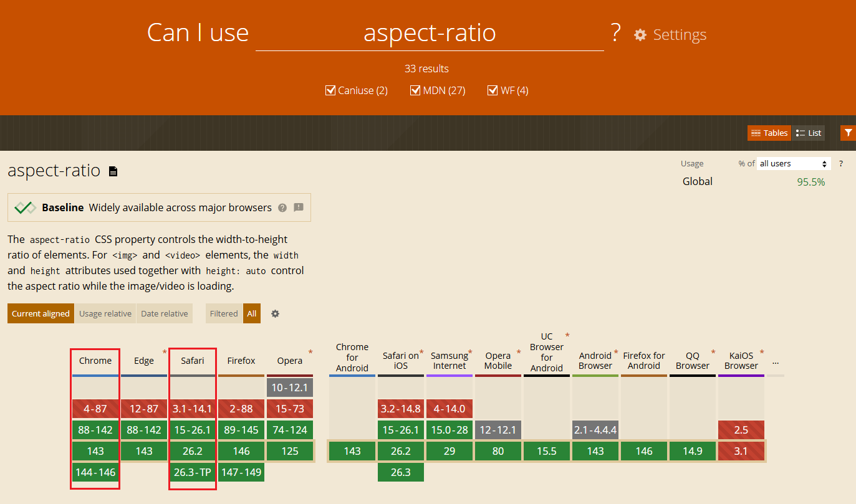Switch to the Usage relative tab
The image size is (856, 504).
pyautogui.click(x=105, y=313)
